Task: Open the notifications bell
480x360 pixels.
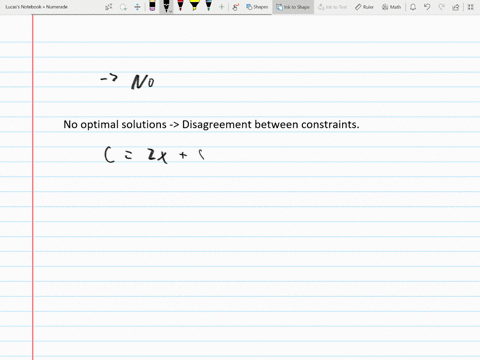Action: [413, 7]
